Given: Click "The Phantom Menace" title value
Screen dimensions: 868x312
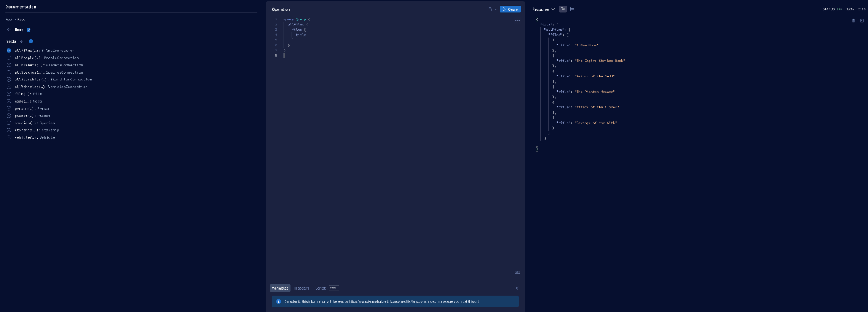Looking at the screenshot, I should tap(594, 92).
